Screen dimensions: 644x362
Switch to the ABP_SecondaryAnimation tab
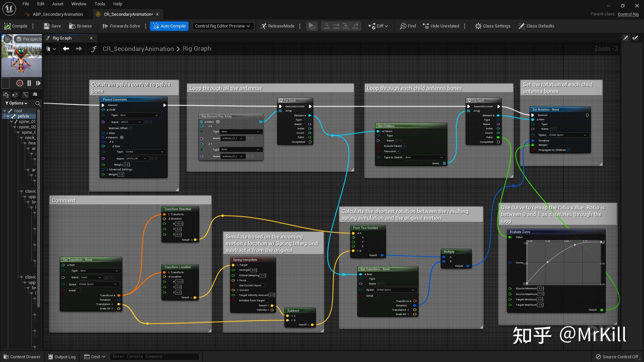click(58, 14)
